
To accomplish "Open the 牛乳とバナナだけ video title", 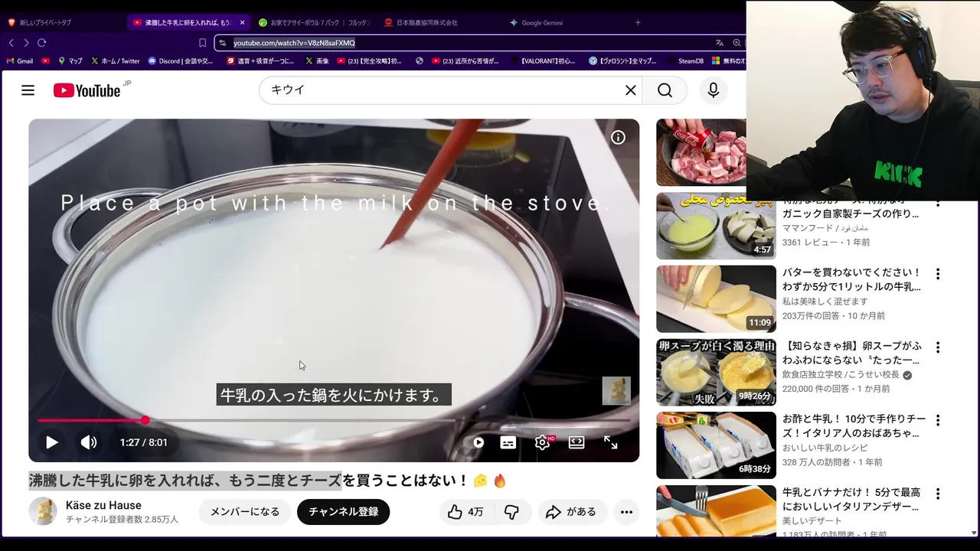I will click(x=851, y=500).
